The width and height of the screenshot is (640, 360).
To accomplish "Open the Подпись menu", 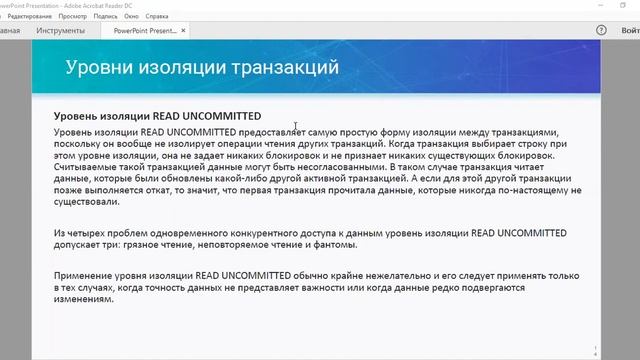I will [x=105, y=16].
